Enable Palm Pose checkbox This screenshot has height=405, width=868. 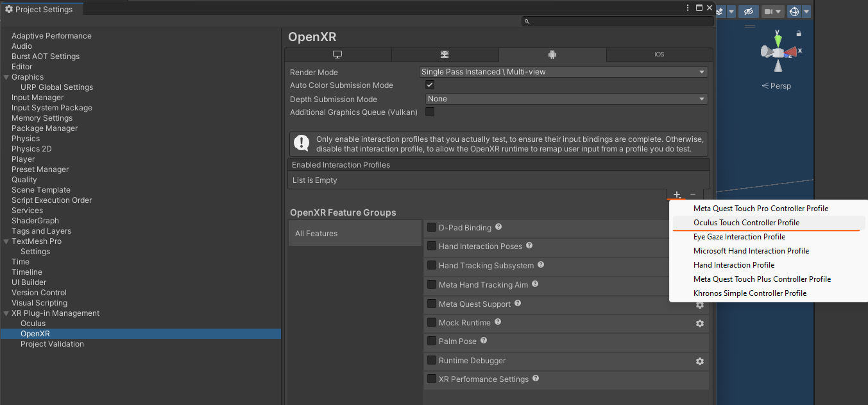pyautogui.click(x=432, y=341)
